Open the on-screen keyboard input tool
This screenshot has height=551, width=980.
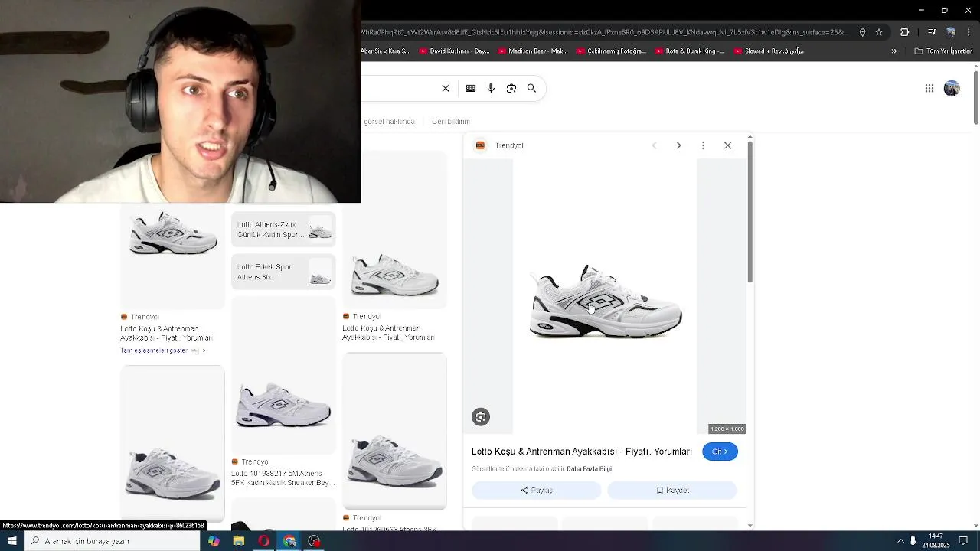click(x=470, y=88)
